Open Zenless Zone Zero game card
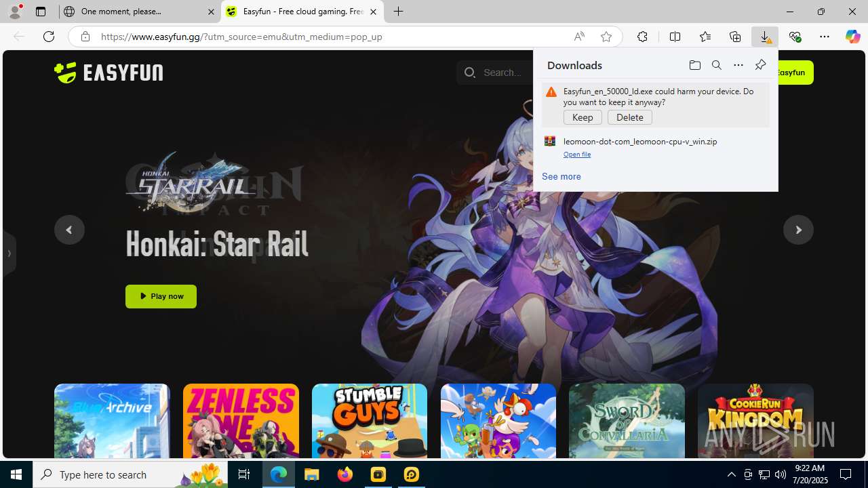 click(x=241, y=421)
